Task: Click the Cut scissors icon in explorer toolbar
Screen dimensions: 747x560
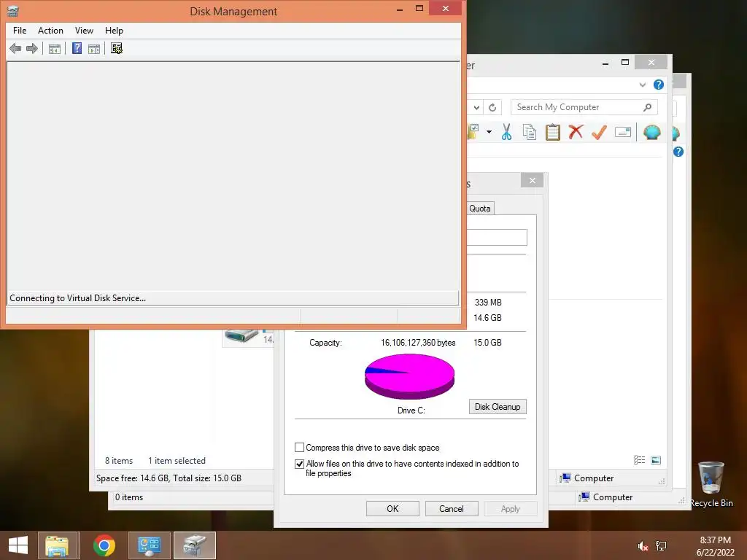Action: 506,132
